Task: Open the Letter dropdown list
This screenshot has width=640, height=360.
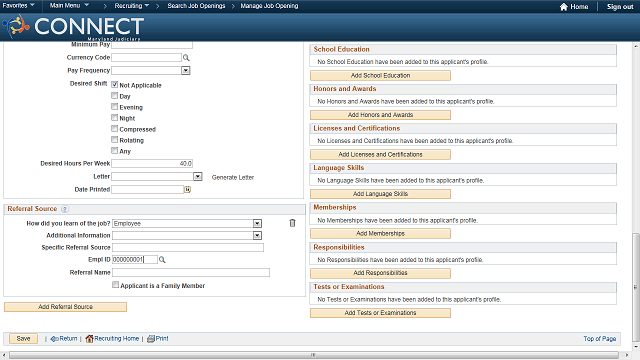Action: coord(198,177)
